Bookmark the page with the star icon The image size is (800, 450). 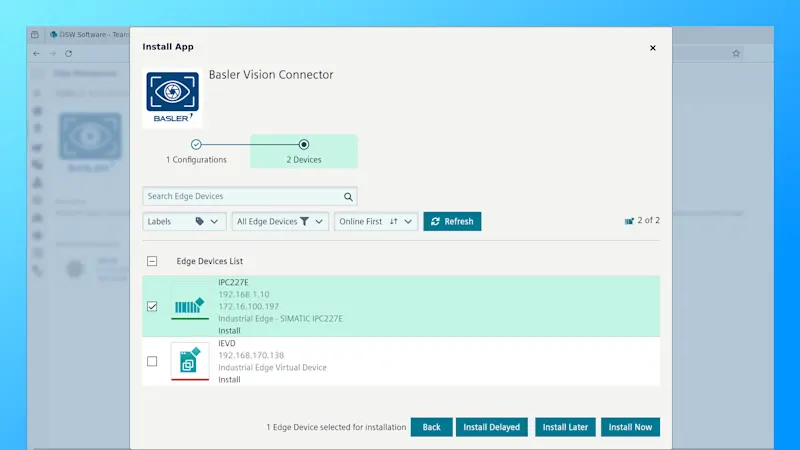pyautogui.click(x=736, y=54)
